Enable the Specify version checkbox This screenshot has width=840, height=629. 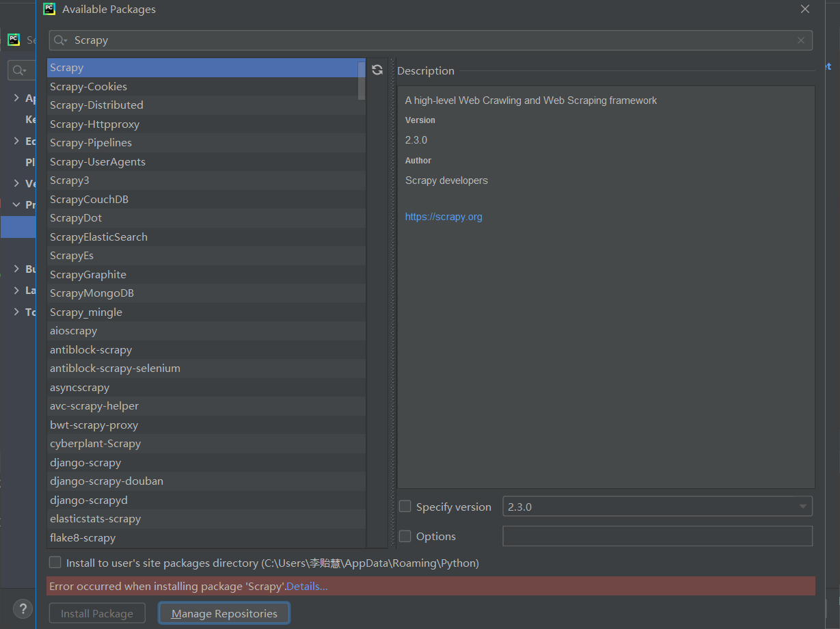point(405,507)
